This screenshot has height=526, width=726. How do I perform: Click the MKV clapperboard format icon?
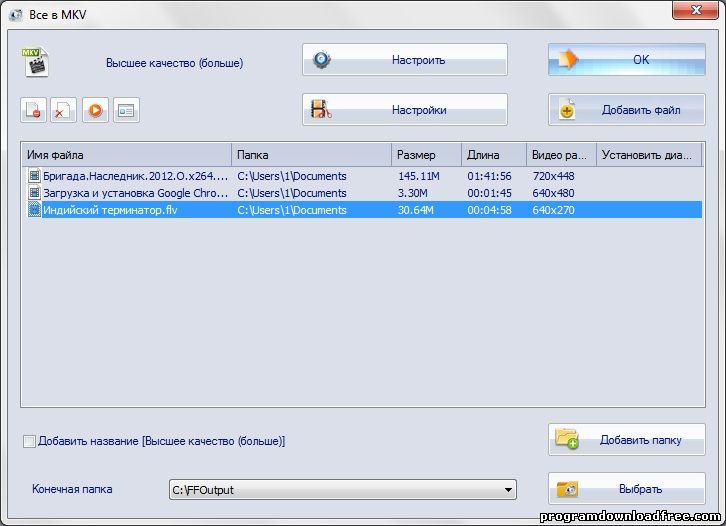(35, 62)
